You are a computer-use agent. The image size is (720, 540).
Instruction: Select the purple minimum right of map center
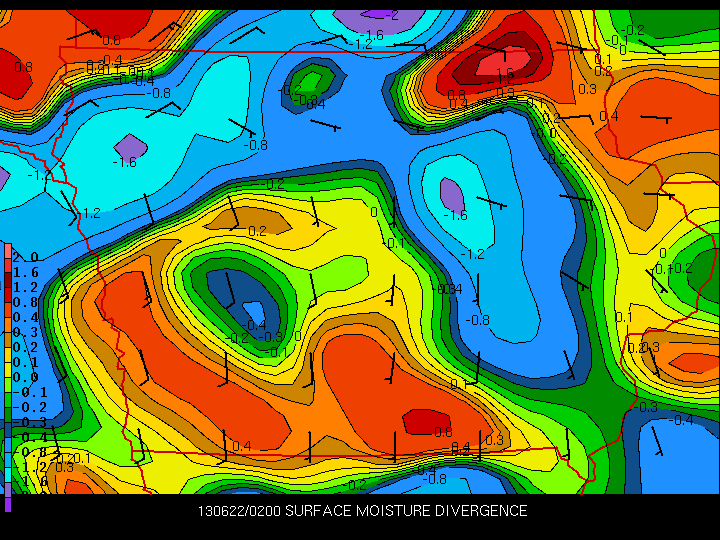[451, 192]
